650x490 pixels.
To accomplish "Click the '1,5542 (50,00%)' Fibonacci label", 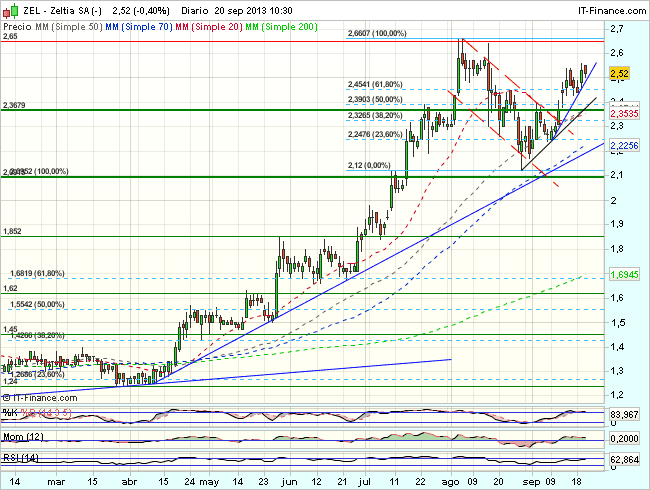I will [37, 304].
